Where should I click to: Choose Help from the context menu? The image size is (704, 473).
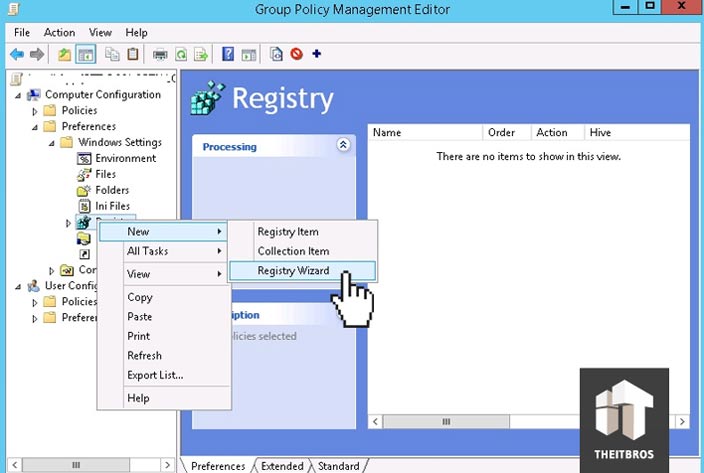pyautogui.click(x=163, y=398)
